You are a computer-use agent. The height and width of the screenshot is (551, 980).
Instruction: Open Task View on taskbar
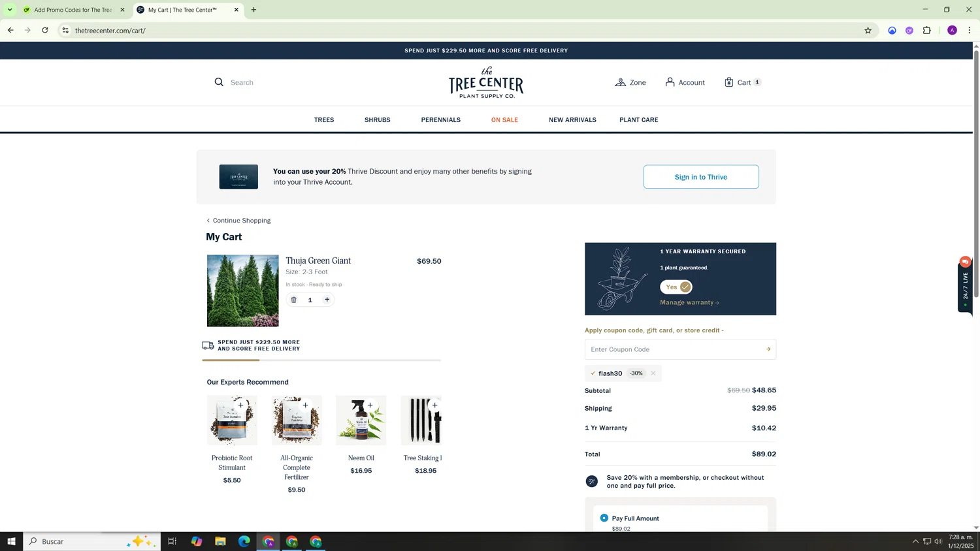coord(172,541)
